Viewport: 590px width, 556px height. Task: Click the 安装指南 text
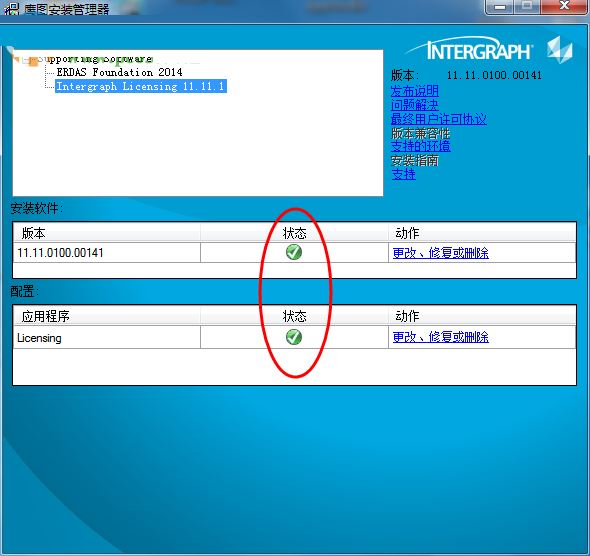click(x=415, y=161)
